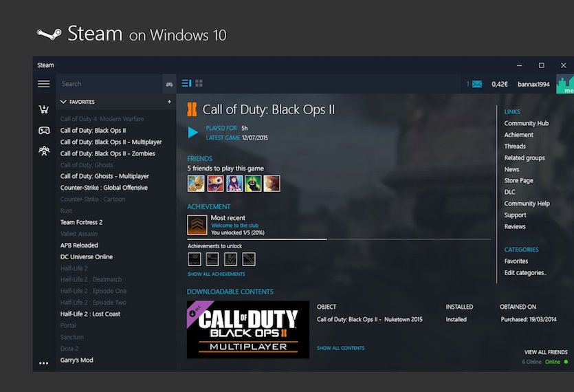The image size is (574, 392).
Task: Select Half-Life 2 : Lost Coast
Action: [x=90, y=314]
